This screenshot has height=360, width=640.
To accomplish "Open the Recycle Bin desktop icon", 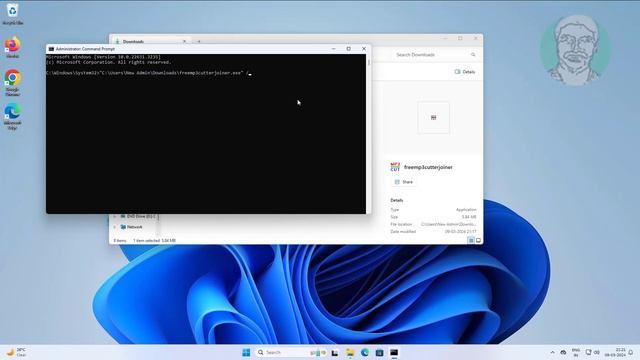I will point(12,14).
